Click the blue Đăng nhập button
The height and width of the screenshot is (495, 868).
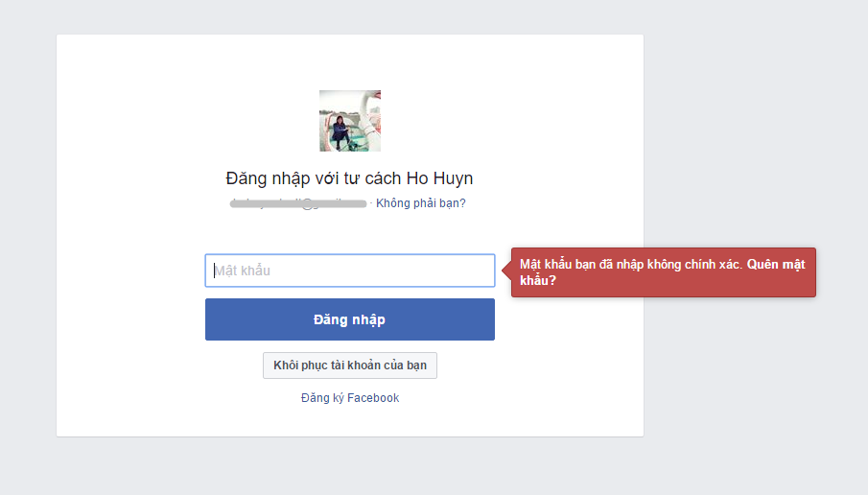click(x=350, y=319)
